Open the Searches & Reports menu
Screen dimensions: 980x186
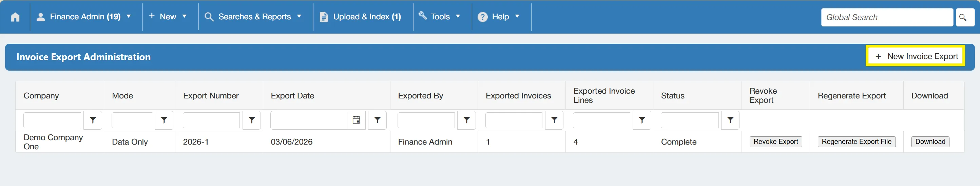(253, 17)
